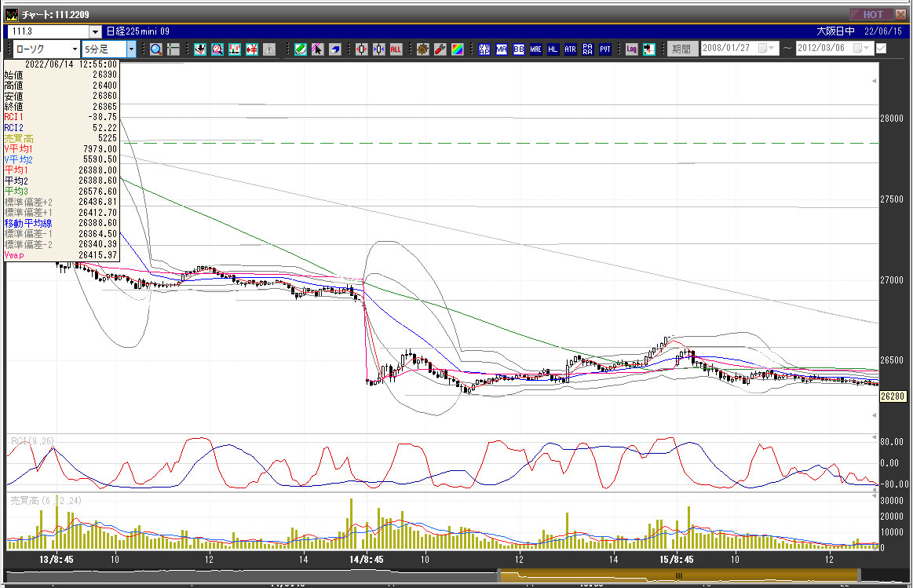The image size is (913, 588).
Task: Open the symbol code 111.3 dropdown
Action: (x=96, y=31)
